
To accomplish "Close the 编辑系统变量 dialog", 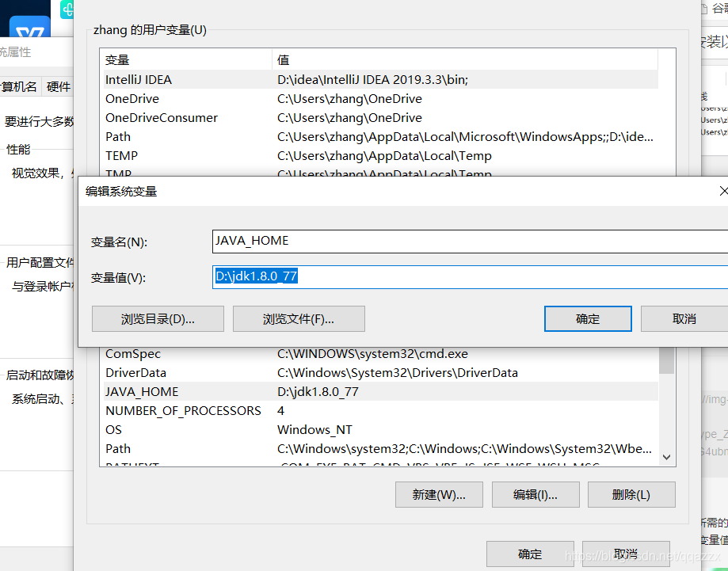I will pos(723,192).
